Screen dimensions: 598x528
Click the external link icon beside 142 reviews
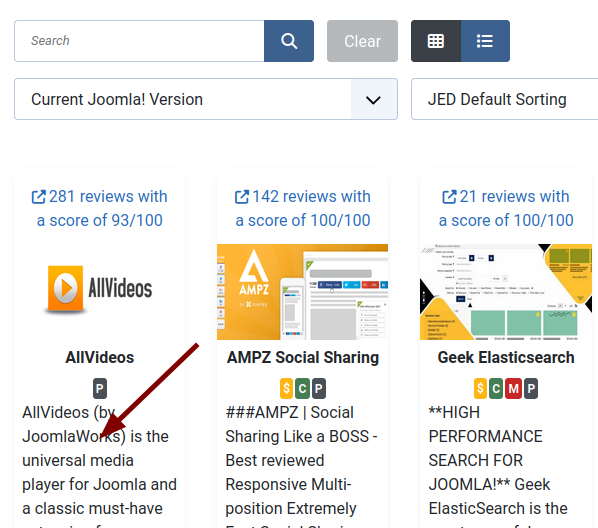(x=242, y=197)
